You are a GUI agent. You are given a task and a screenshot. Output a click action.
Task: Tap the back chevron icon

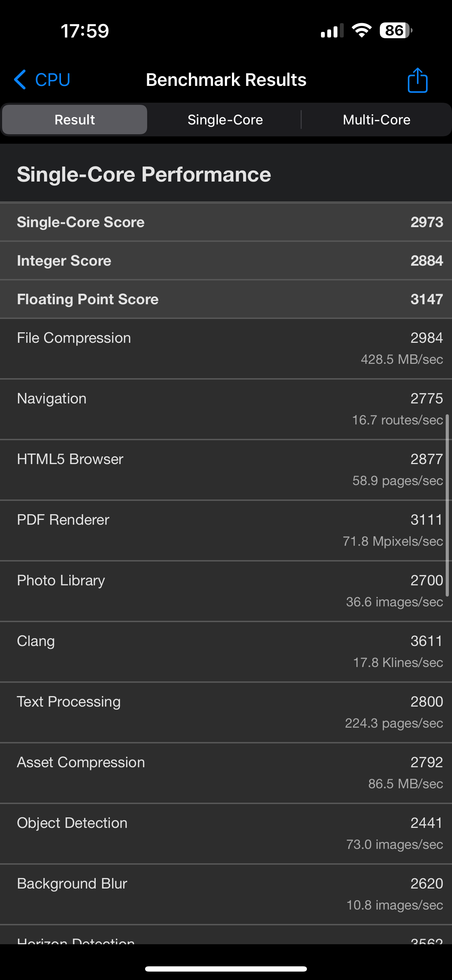20,80
